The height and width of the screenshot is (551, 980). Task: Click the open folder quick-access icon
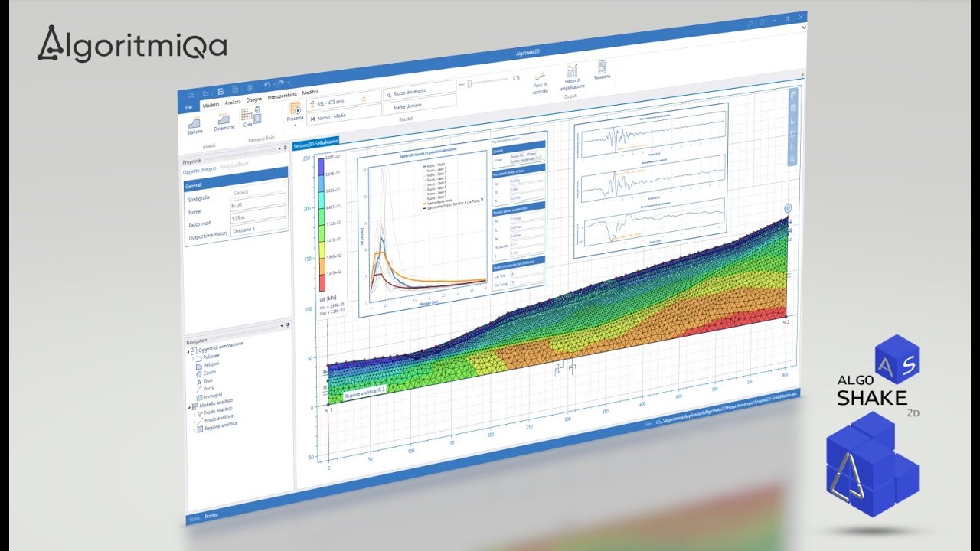(204, 93)
